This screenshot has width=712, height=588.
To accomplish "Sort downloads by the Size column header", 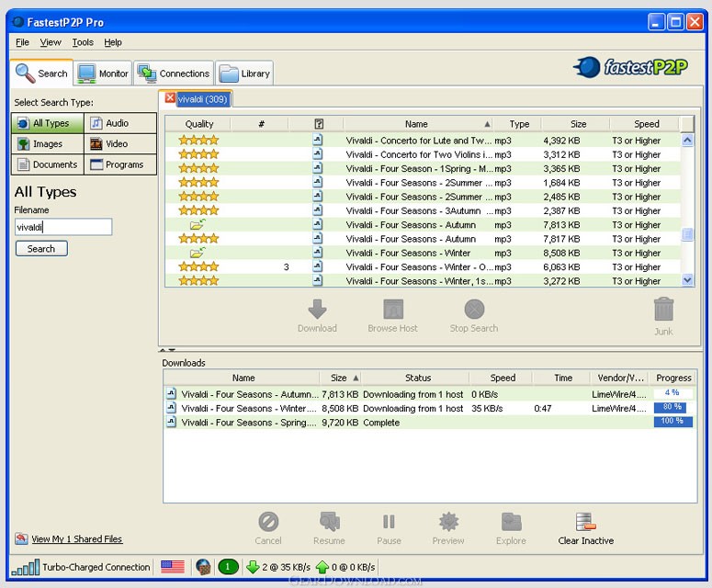I will coord(340,378).
